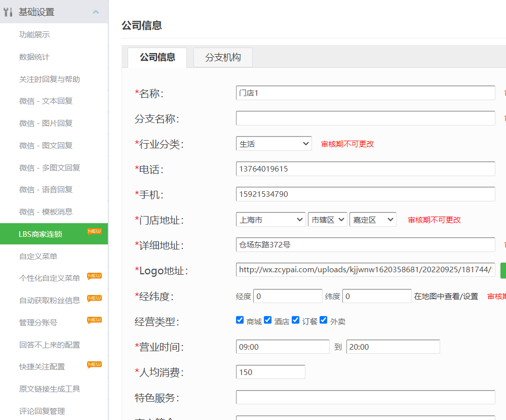Click the 在地图中查看/设置 link

446,296
